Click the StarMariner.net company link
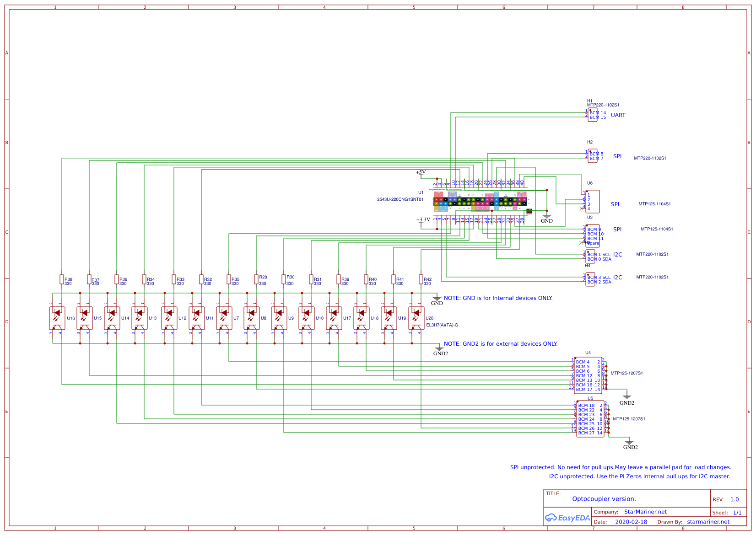Viewport: 756px width, 535px height. click(x=646, y=512)
